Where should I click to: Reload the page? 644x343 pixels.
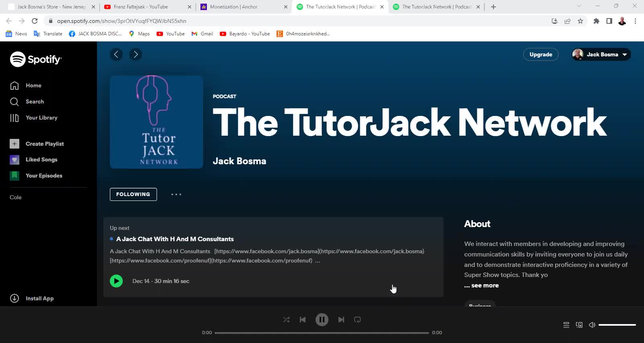(35, 21)
